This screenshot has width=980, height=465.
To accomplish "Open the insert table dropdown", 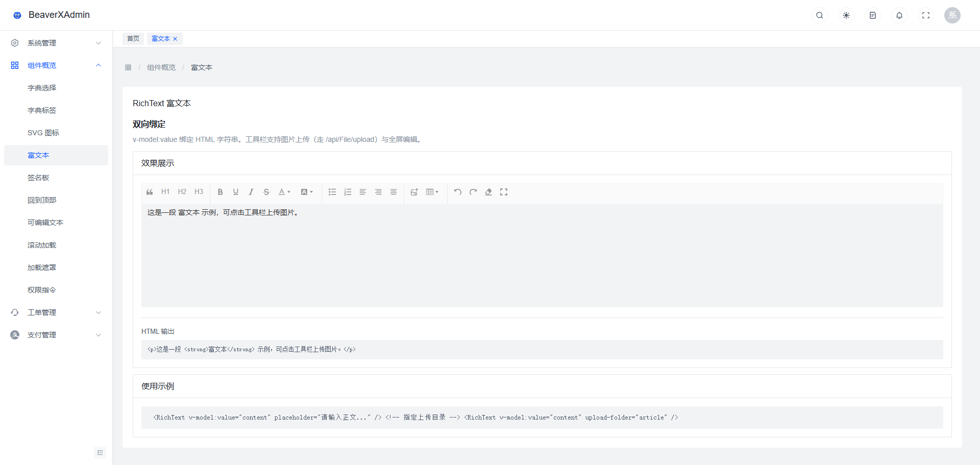I will click(432, 192).
